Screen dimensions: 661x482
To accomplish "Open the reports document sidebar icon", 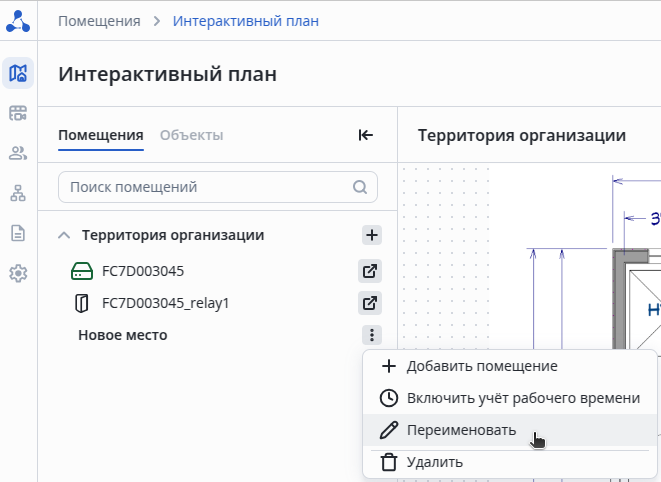I will click(x=18, y=233).
